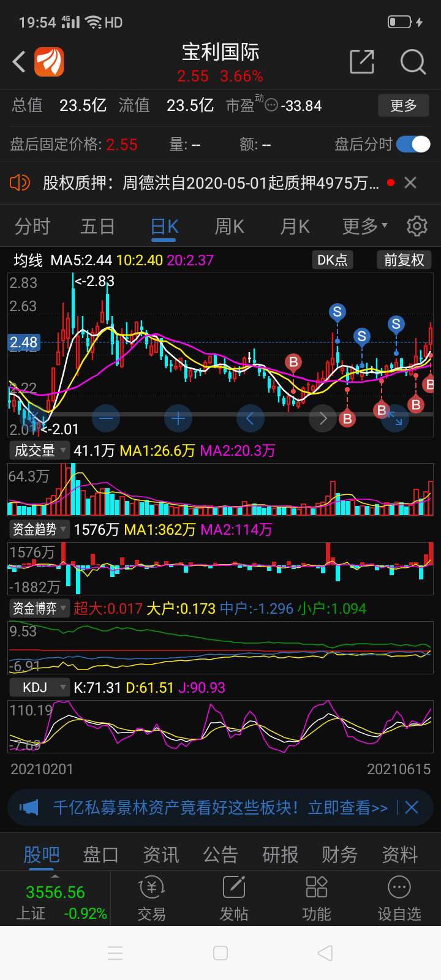441x980 pixels.
Task: Open the 资金博弈 indicator dropdown
Action: (x=39, y=608)
